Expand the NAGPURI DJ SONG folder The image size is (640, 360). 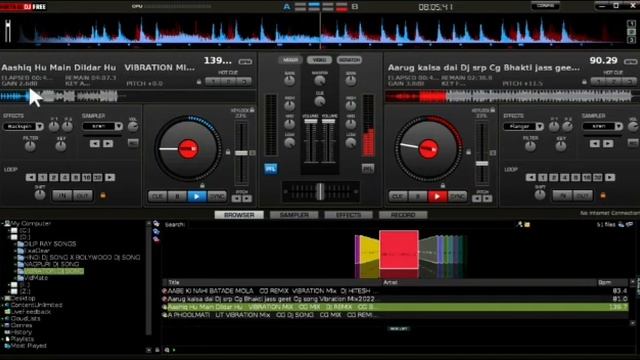coord(16,264)
